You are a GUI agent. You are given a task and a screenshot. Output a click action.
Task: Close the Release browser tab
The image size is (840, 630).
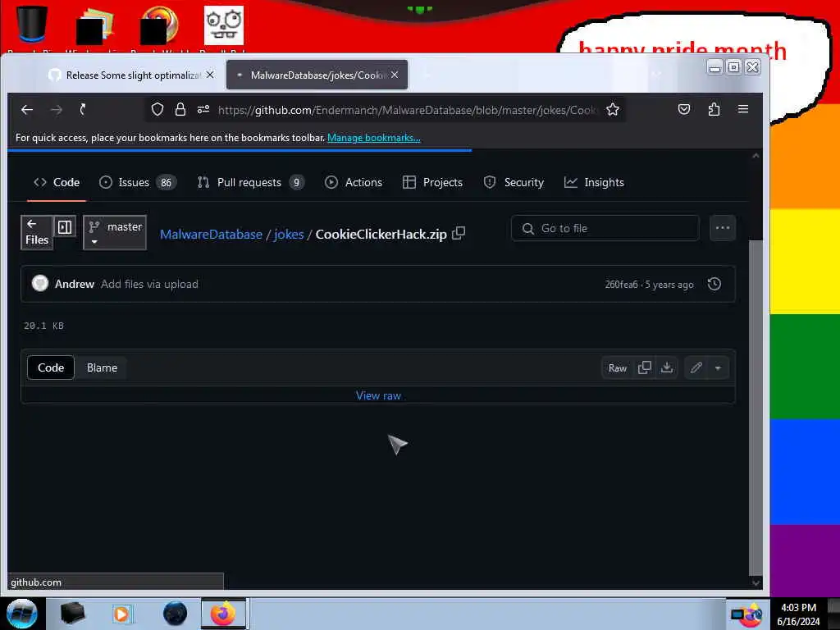pos(210,75)
